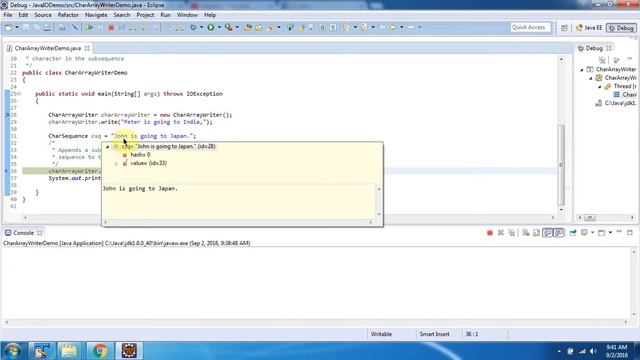Select the Console tab
Screen dimensions: 640x360
pyautogui.click(x=23, y=233)
